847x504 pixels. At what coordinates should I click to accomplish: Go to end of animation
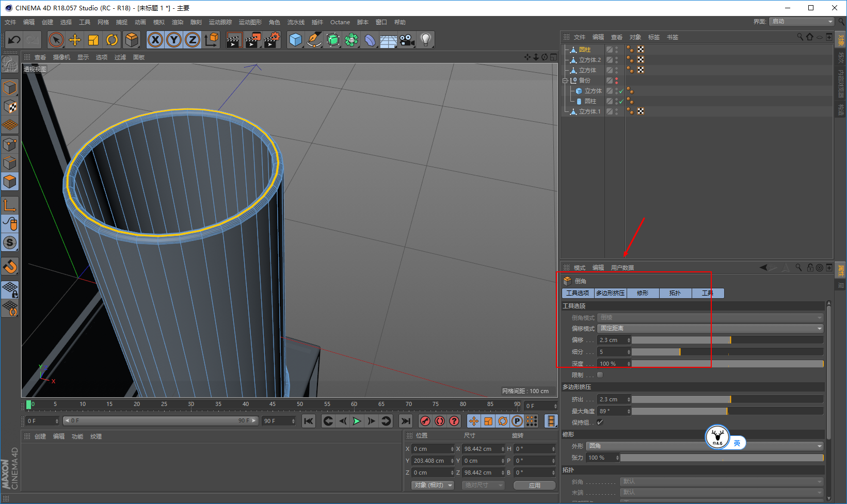(x=406, y=421)
